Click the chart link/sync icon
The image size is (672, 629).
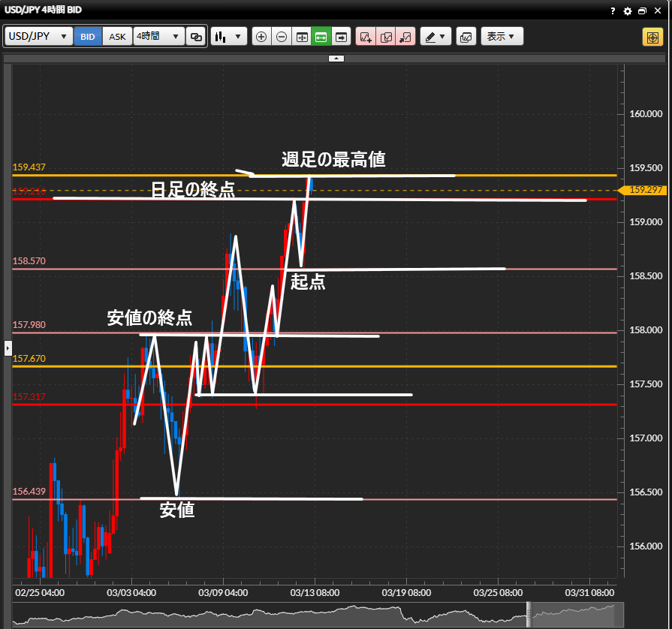(x=196, y=36)
